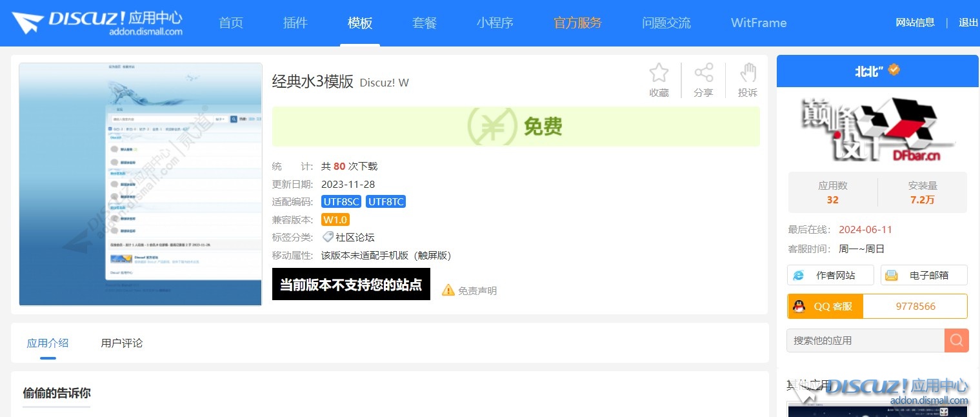Click the orange search magnifier button
The height and width of the screenshot is (417, 980).
pyautogui.click(x=957, y=340)
